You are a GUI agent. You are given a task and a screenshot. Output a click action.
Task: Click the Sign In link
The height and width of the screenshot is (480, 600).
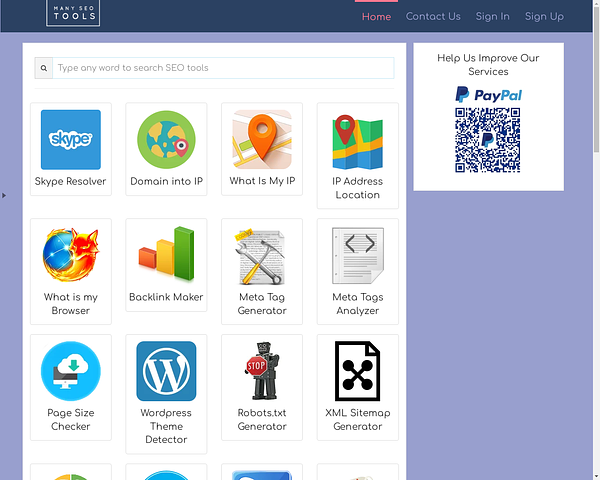point(492,16)
